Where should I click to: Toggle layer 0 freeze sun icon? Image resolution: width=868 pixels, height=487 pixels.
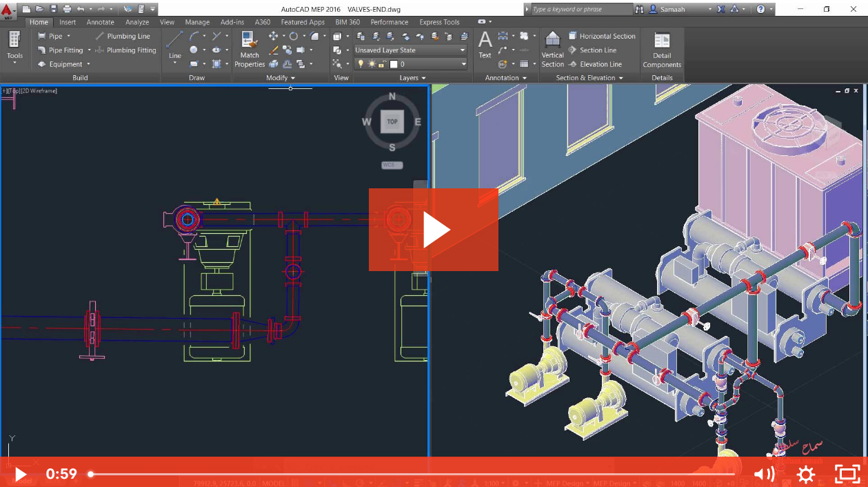(372, 64)
